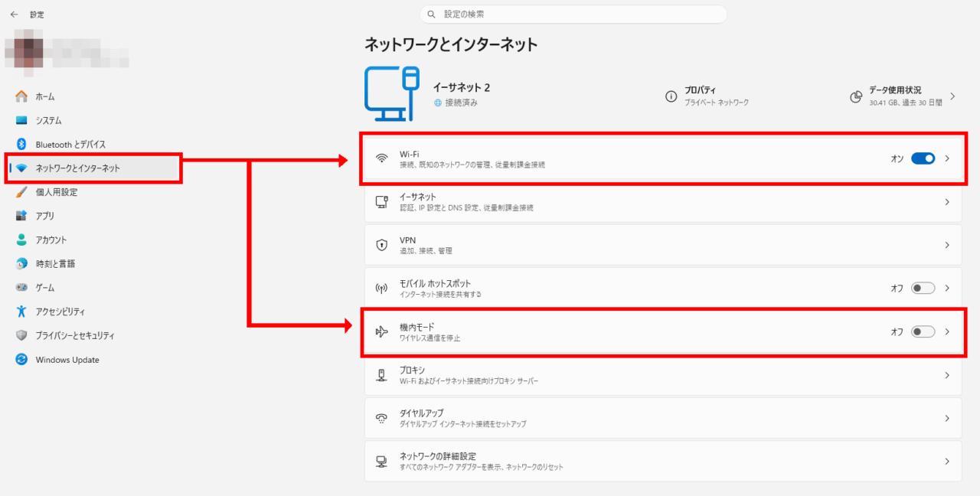Expand モバイル ホットスポット chevron

pyautogui.click(x=947, y=289)
